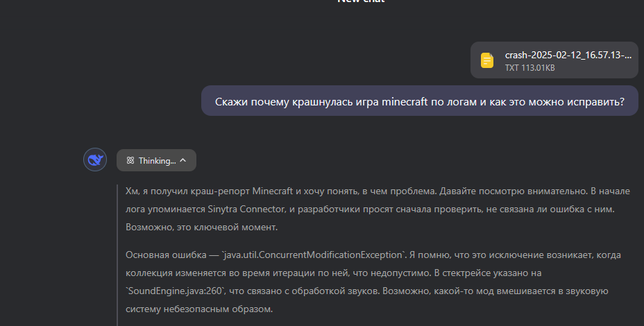Click the sentence 'Возможно, это ключевой момент.'
Viewport: 644px width, 326px height.
point(202,227)
